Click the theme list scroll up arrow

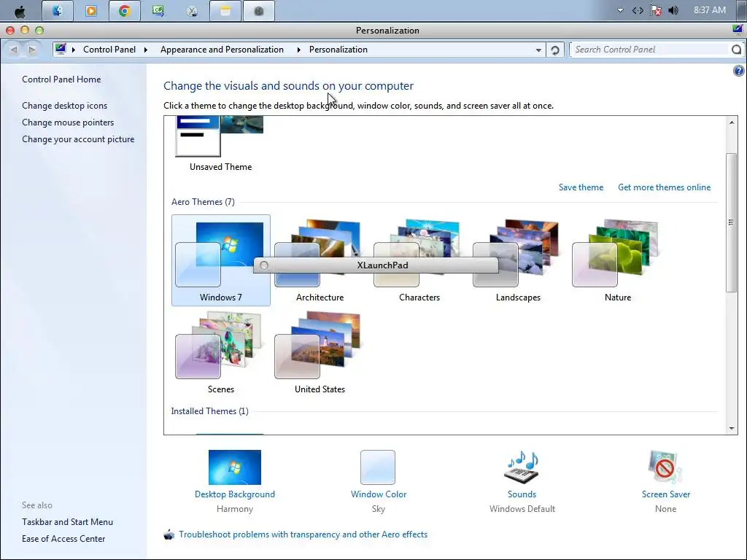coord(732,122)
